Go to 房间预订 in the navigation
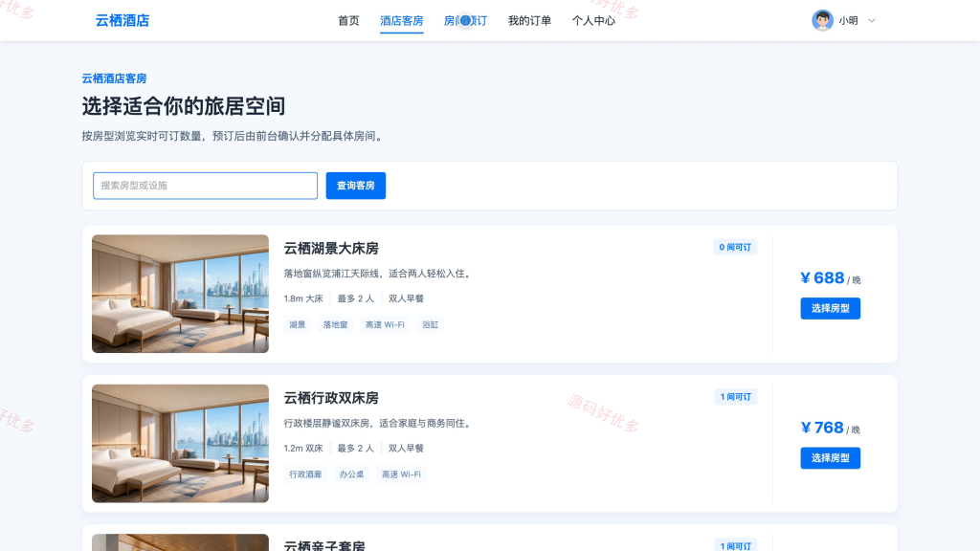 click(x=466, y=21)
